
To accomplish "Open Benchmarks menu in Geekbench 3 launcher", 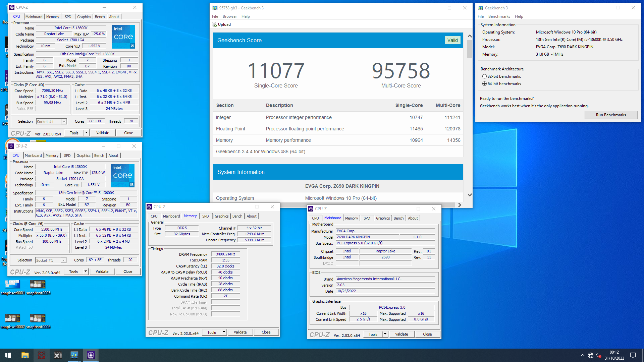I will tap(499, 16).
